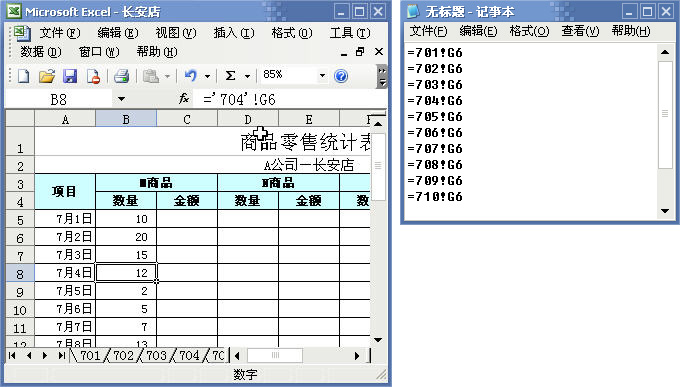Open the 帮助(H) menu in Excel
Viewport: 680px width, 387px height.
157,52
